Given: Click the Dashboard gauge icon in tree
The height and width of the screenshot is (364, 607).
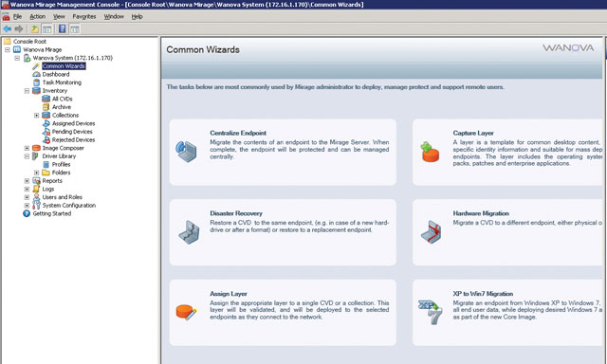Looking at the screenshot, I should coord(36,74).
